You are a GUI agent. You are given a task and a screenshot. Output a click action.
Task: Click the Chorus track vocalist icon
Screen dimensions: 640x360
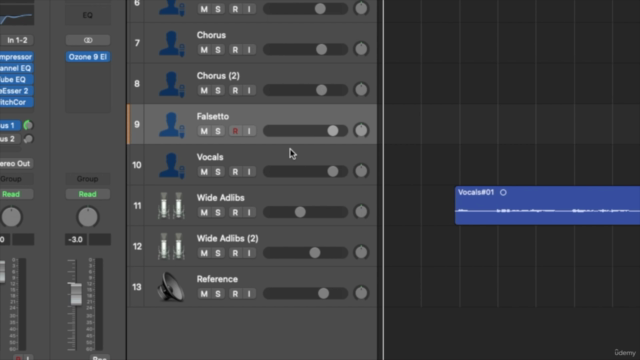point(171,43)
